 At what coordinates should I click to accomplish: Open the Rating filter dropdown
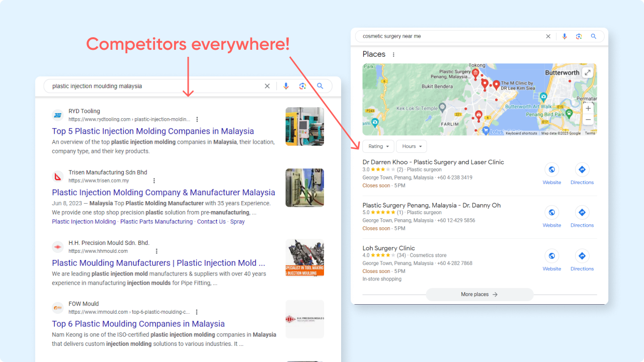point(378,146)
